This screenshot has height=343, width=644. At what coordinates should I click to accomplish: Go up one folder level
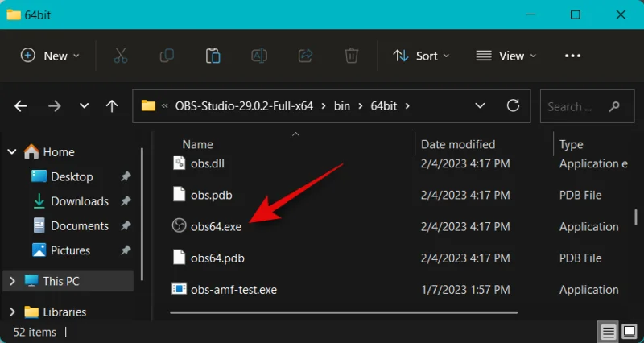click(x=112, y=106)
